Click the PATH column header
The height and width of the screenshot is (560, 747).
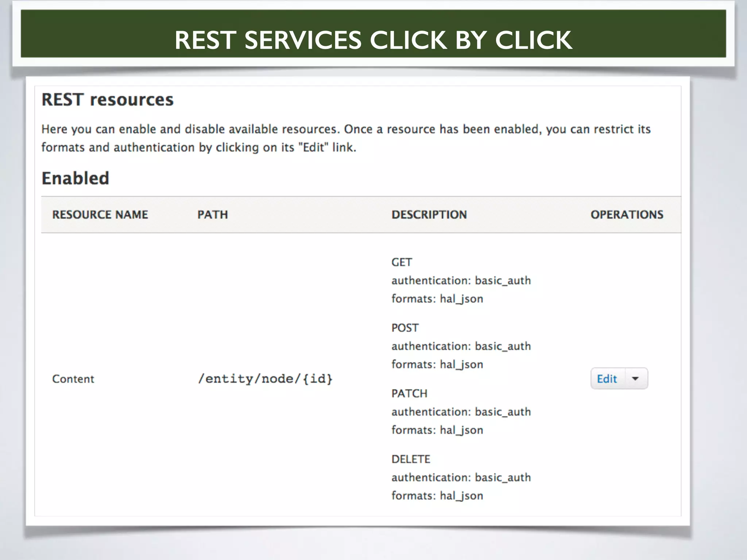213,214
